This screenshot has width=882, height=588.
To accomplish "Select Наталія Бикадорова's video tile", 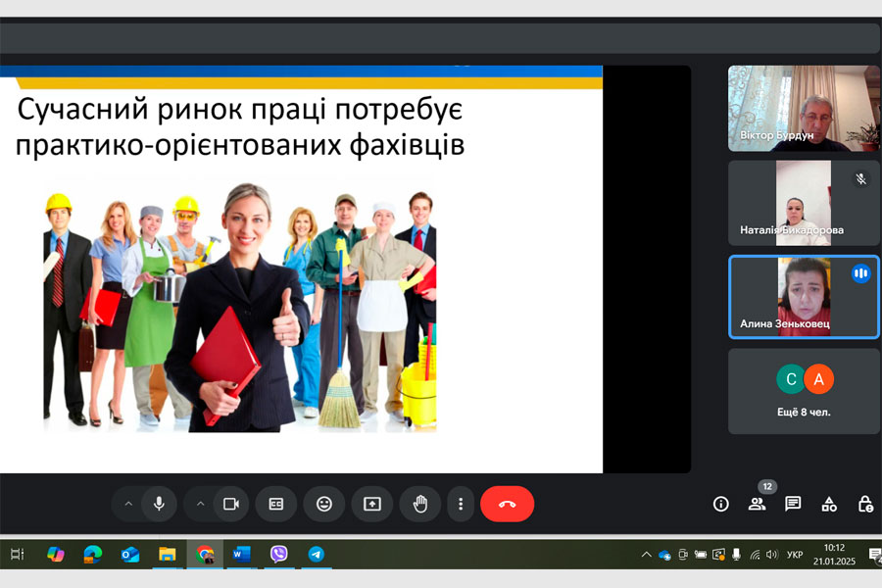I will (x=804, y=203).
